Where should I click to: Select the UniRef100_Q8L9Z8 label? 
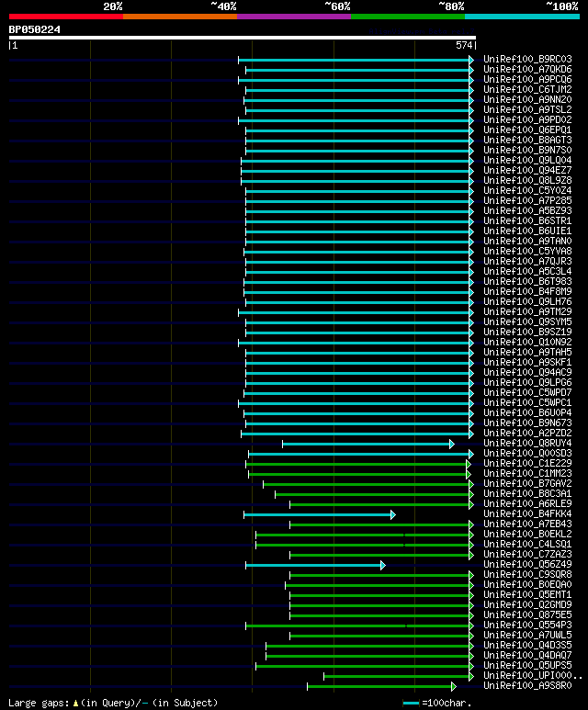click(x=527, y=180)
